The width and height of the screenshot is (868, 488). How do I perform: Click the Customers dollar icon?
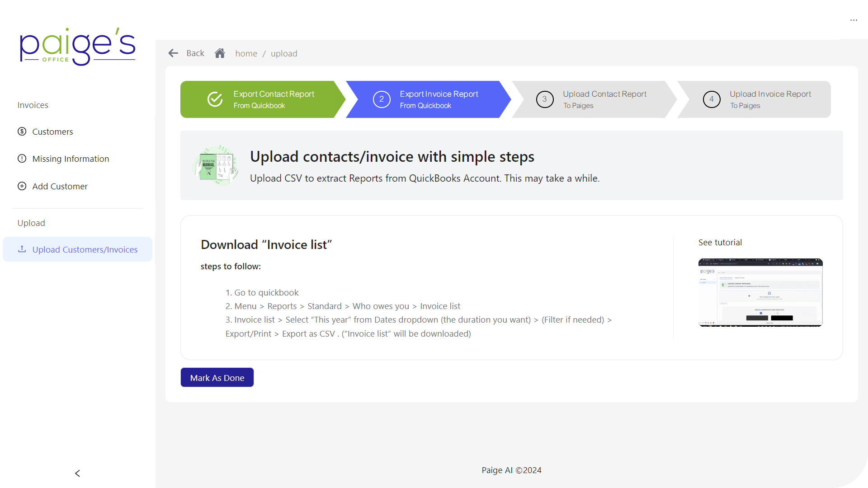point(22,131)
